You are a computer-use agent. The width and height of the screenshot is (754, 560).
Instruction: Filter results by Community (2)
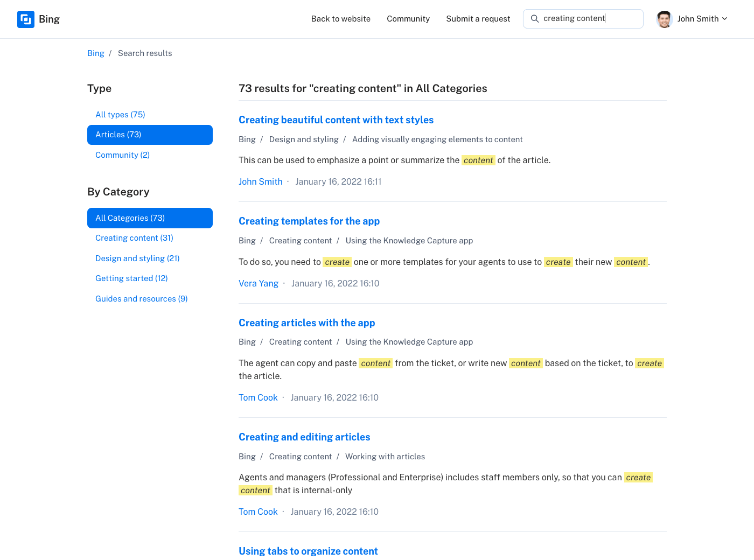pos(122,155)
